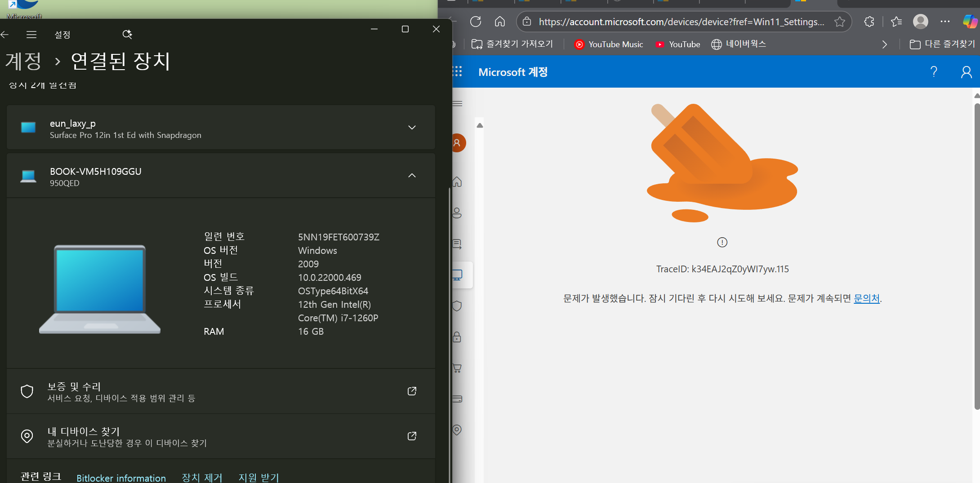Click the BOOK-VM5H109GGU laptop icon
This screenshot has width=980, height=483.
point(28,176)
